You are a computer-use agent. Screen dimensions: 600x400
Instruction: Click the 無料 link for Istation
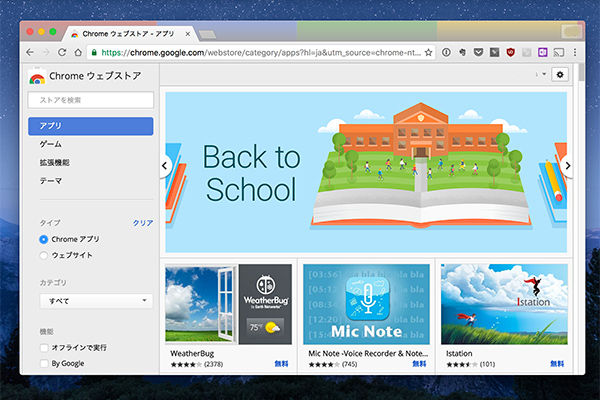click(557, 364)
